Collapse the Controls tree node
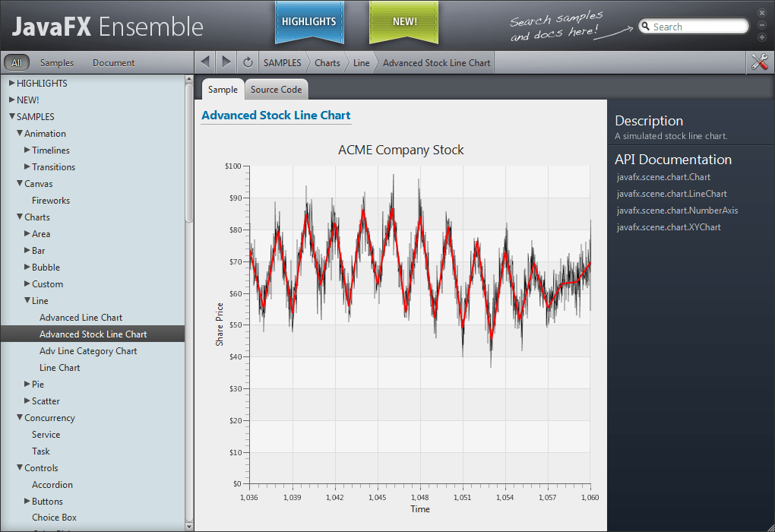Screen dimensions: 775x532 [x=20, y=467]
